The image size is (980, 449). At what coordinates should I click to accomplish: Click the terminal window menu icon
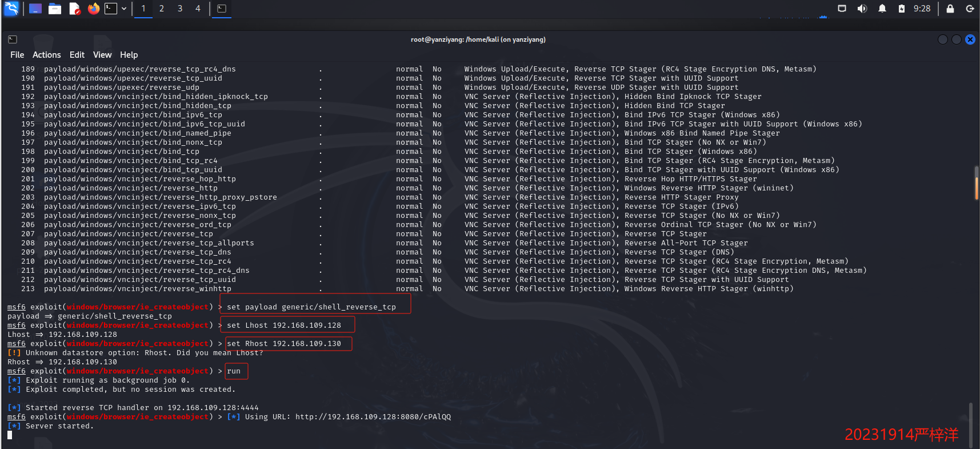coord(13,39)
